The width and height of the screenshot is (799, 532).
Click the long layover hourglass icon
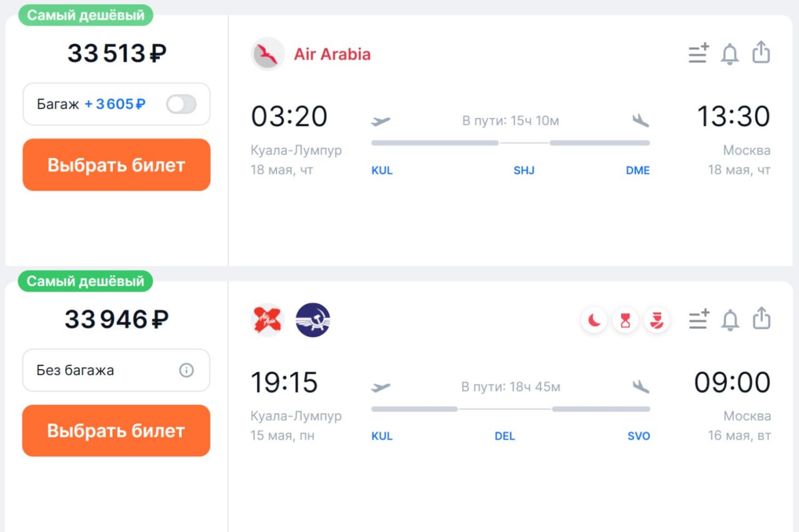[x=625, y=321]
